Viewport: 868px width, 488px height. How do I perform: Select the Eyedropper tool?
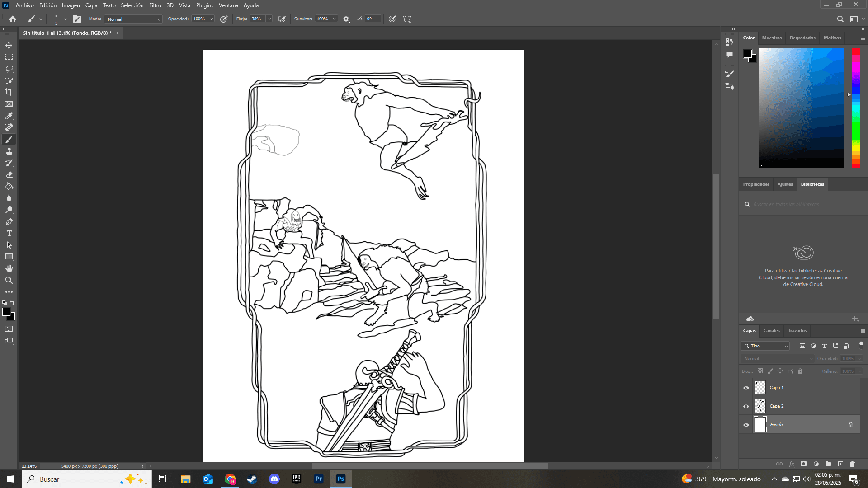[9, 116]
